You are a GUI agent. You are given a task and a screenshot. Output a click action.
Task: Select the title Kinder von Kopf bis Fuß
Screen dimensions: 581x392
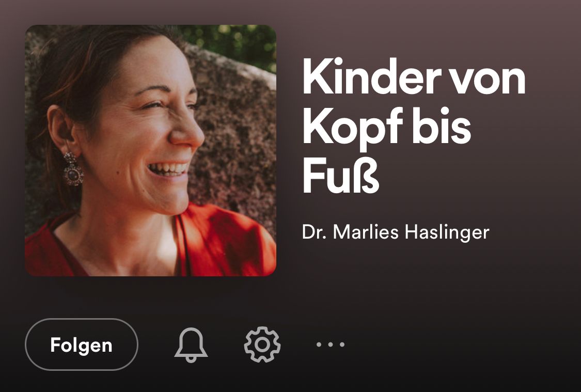point(414,126)
